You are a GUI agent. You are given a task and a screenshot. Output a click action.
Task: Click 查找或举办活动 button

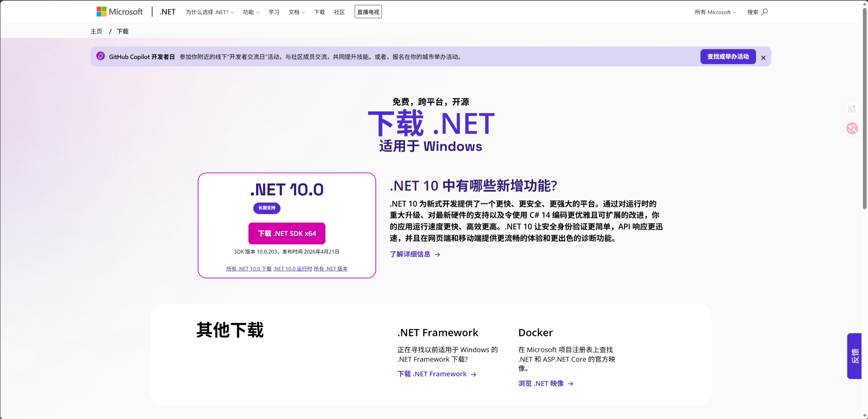(728, 56)
